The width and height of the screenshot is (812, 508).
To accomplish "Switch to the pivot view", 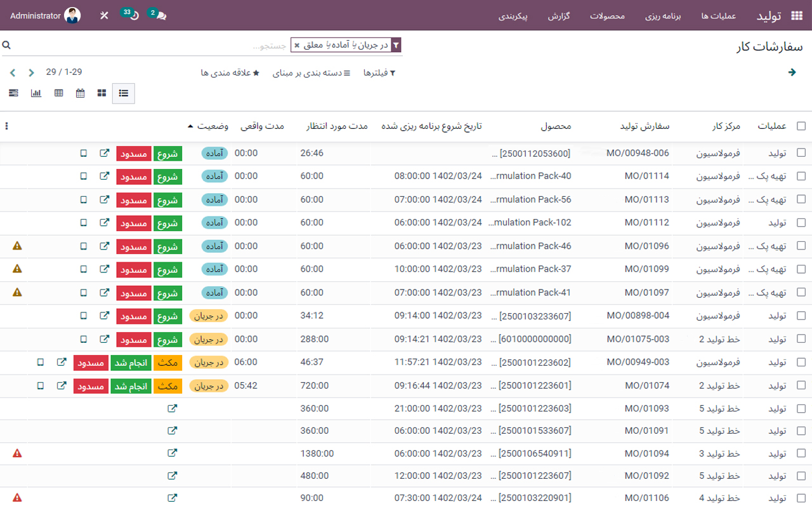I will 58,93.
